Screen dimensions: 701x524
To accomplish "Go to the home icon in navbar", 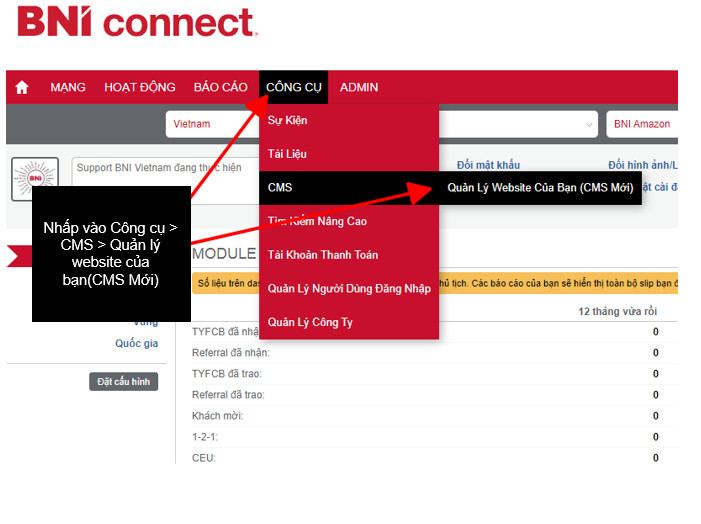I will pos(22,87).
